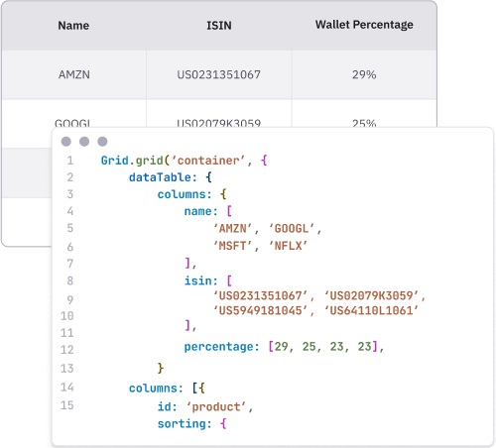Click the 'NFLX' string in code
Image resolution: width=496 pixels, height=448 pixels.
pyautogui.click(x=288, y=246)
